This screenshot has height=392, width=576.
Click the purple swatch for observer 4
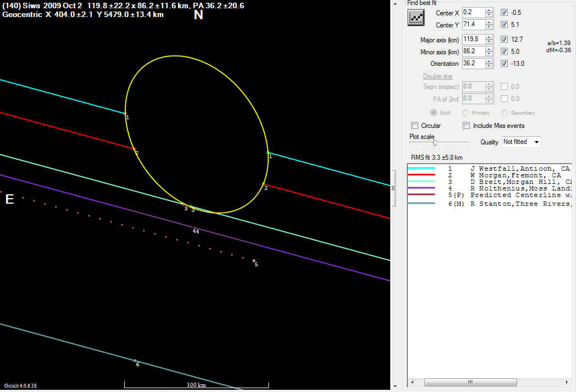pyautogui.click(x=422, y=188)
